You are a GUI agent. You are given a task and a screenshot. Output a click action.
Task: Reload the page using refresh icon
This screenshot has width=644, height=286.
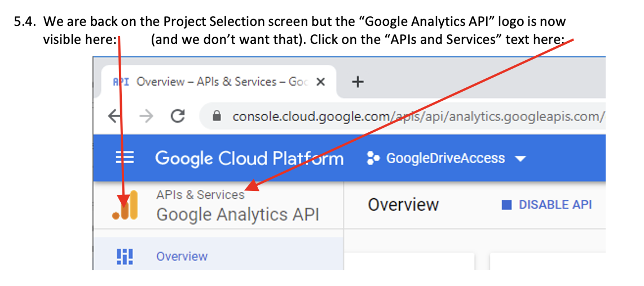pyautogui.click(x=178, y=116)
